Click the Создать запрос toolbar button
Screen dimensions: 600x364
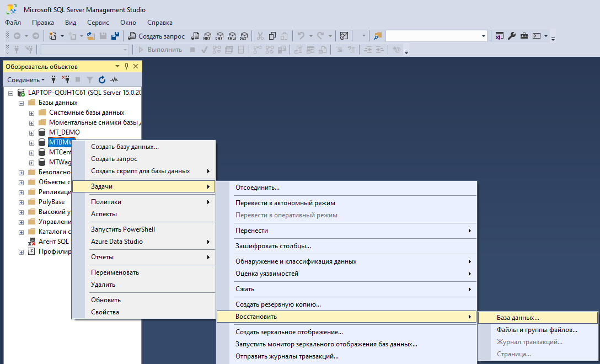(x=157, y=36)
